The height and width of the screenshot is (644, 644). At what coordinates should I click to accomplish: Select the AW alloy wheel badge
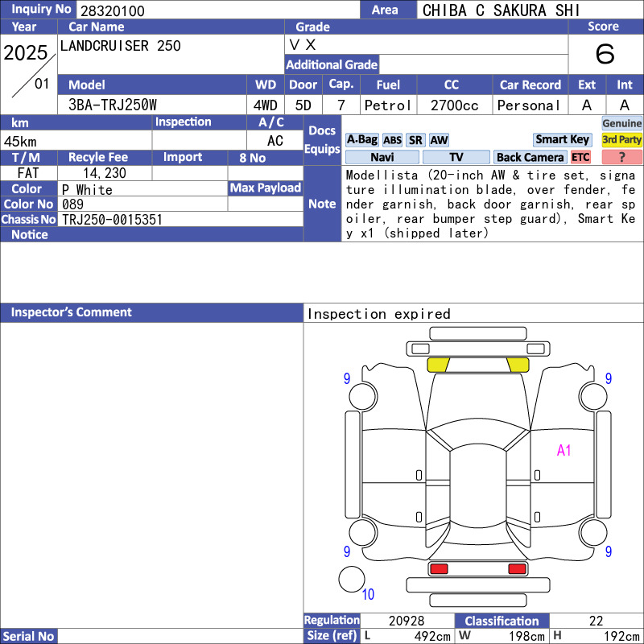coord(439,140)
